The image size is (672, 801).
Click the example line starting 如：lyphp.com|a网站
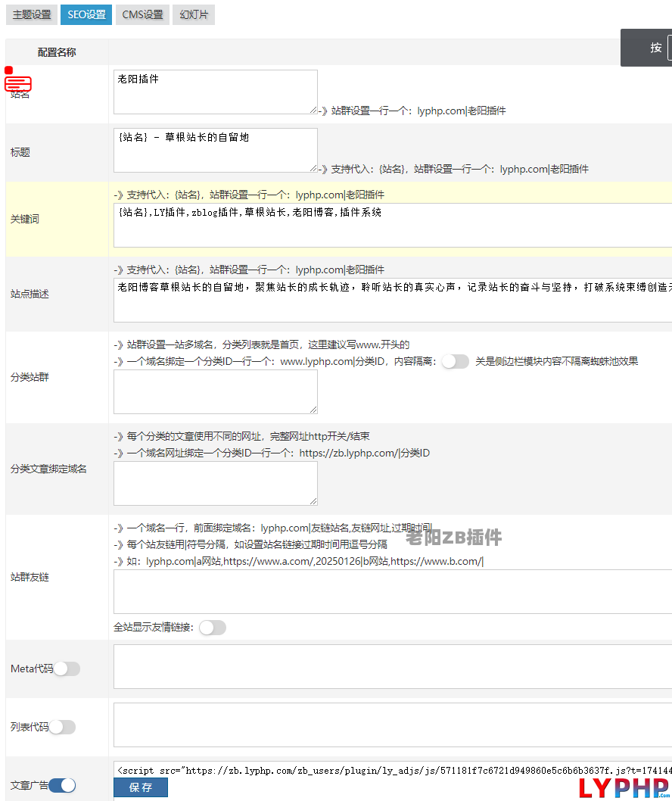(299, 562)
